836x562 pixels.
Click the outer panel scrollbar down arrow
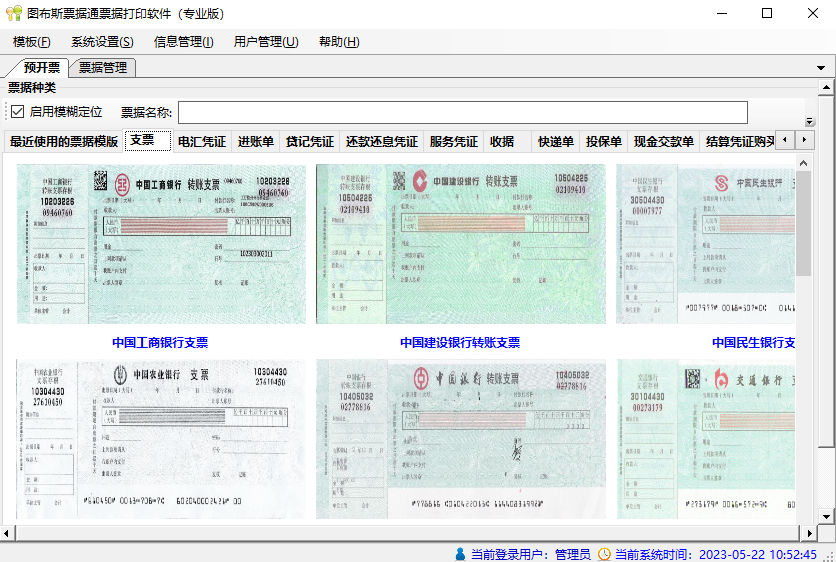[826, 516]
